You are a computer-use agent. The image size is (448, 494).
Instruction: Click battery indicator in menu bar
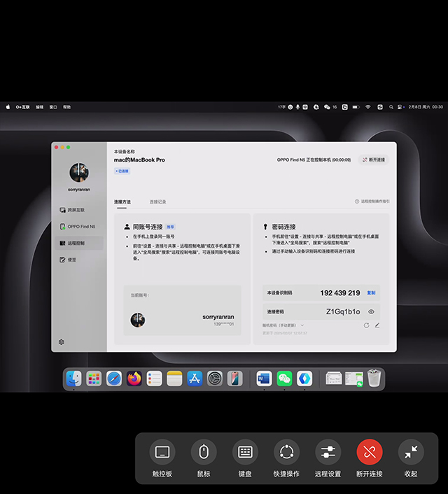coord(356,107)
